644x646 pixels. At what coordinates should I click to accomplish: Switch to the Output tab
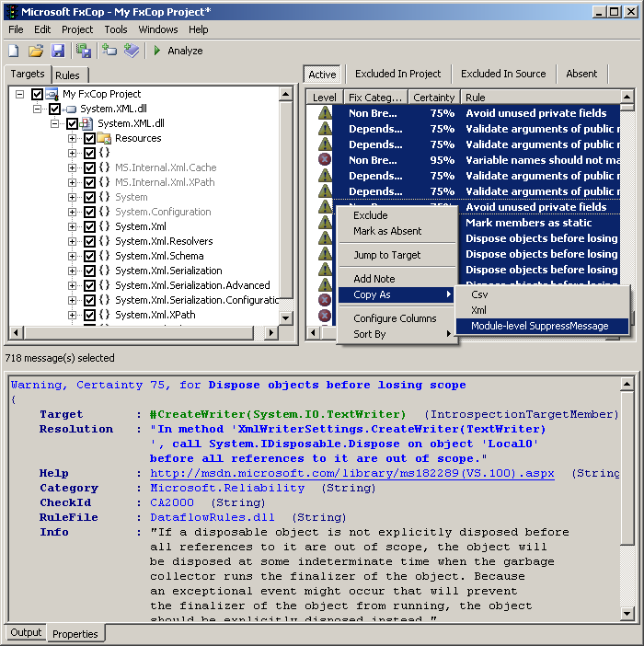coord(26,632)
